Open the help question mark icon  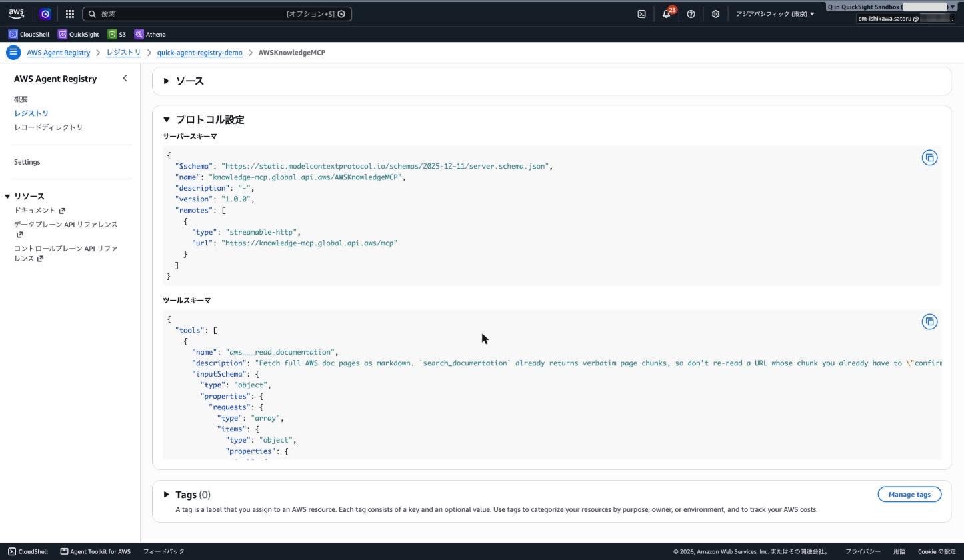pos(691,13)
